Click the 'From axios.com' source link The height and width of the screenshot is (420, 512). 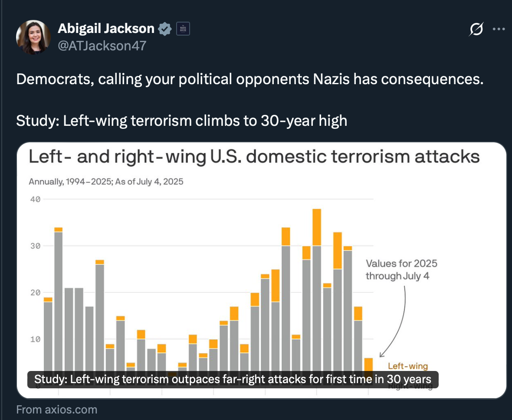[56, 410]
